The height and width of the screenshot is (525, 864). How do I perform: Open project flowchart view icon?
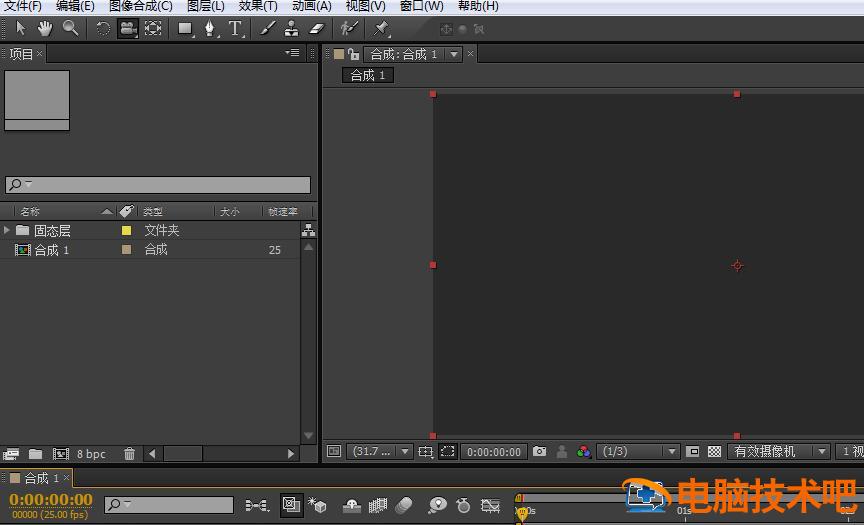click(x=309, y=230)
